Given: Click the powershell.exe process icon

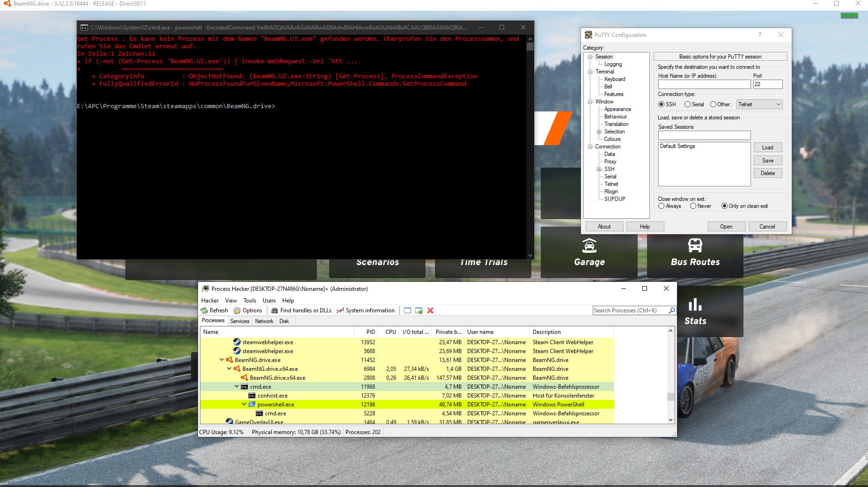Looking at the screenshot, I should click(252, 405).
